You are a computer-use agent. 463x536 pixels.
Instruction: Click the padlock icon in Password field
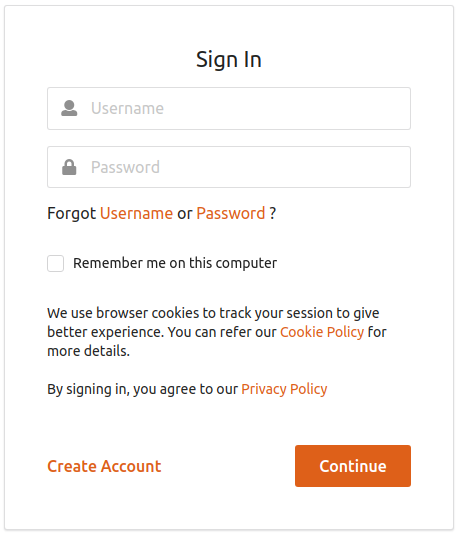[69, 167]
